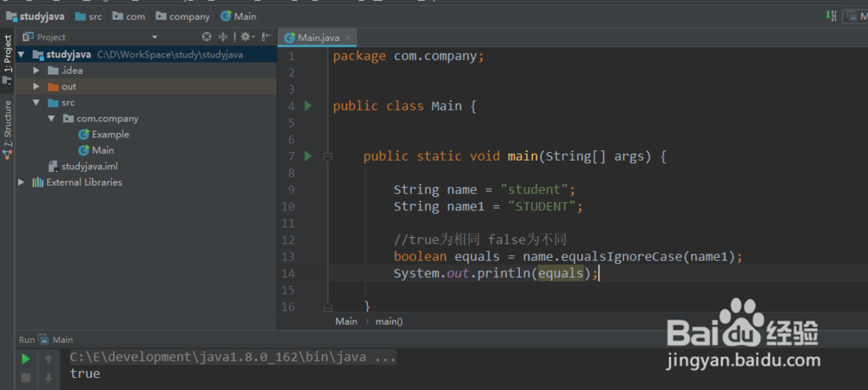Click the "student" string literal

click(x=534, y=189)
